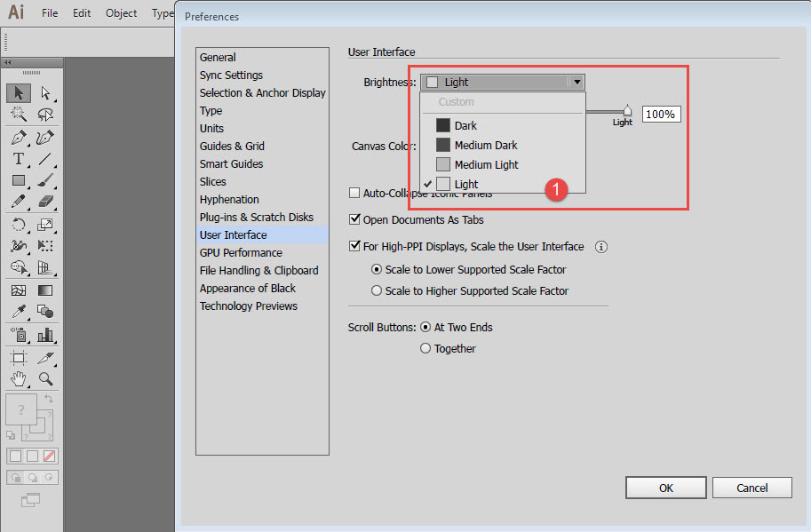Confirm preferences with OK
Image resolution: width=811 pixels, height=532 pixels.
665,488
